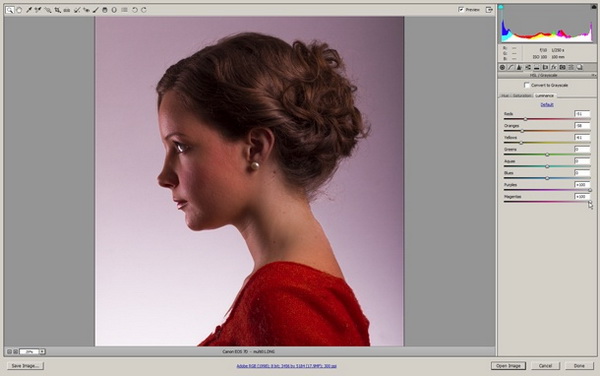Select the White Balance eyedropper tool
The image size is (600, 376).
29,10
